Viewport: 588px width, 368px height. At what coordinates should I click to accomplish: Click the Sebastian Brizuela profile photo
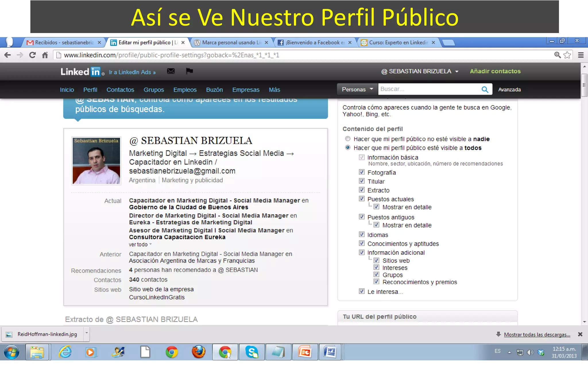(96, 161)
